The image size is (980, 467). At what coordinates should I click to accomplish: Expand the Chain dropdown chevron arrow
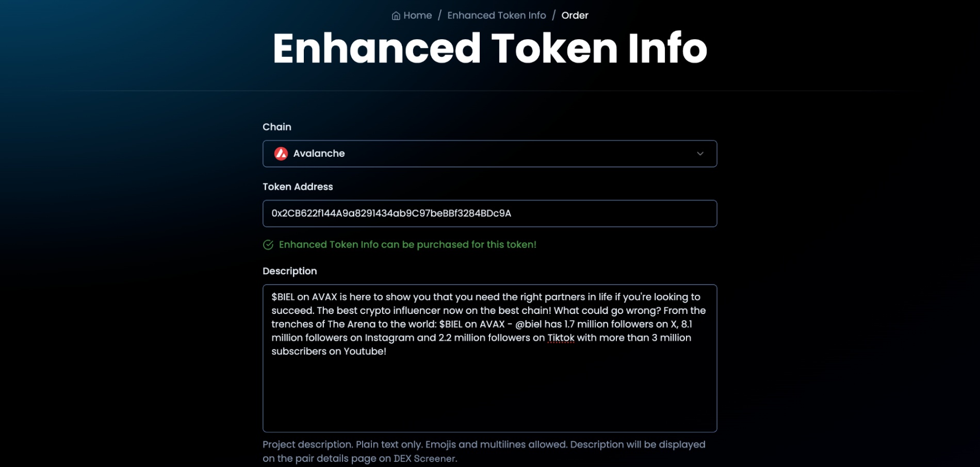coord(700,154)
